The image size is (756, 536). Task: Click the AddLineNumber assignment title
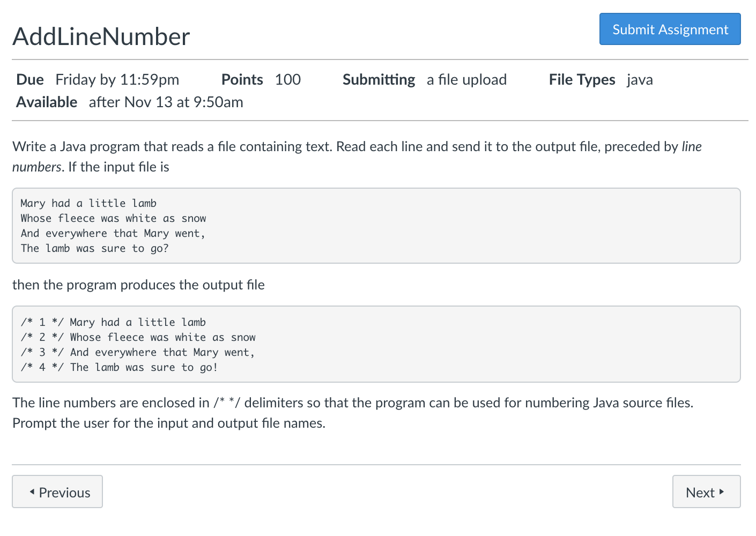[101, 36]
